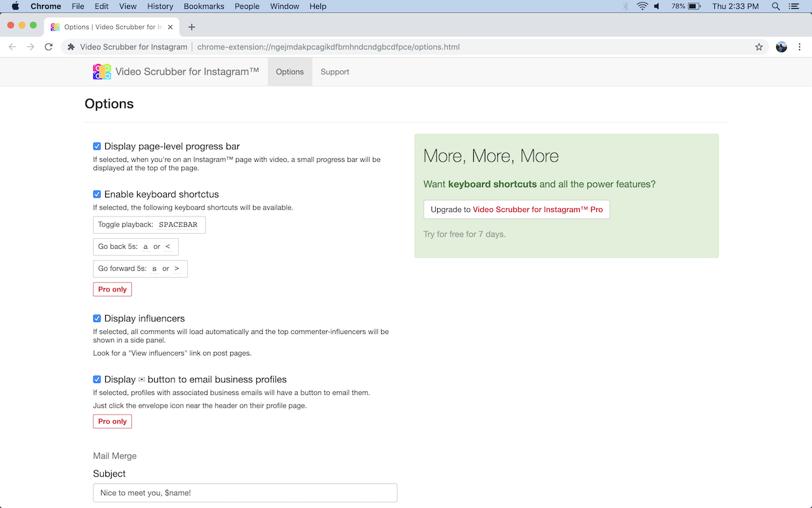Click the Go back 5s shortcut box
This screenshot has height=508, width=812.
[x=136, y=246]
